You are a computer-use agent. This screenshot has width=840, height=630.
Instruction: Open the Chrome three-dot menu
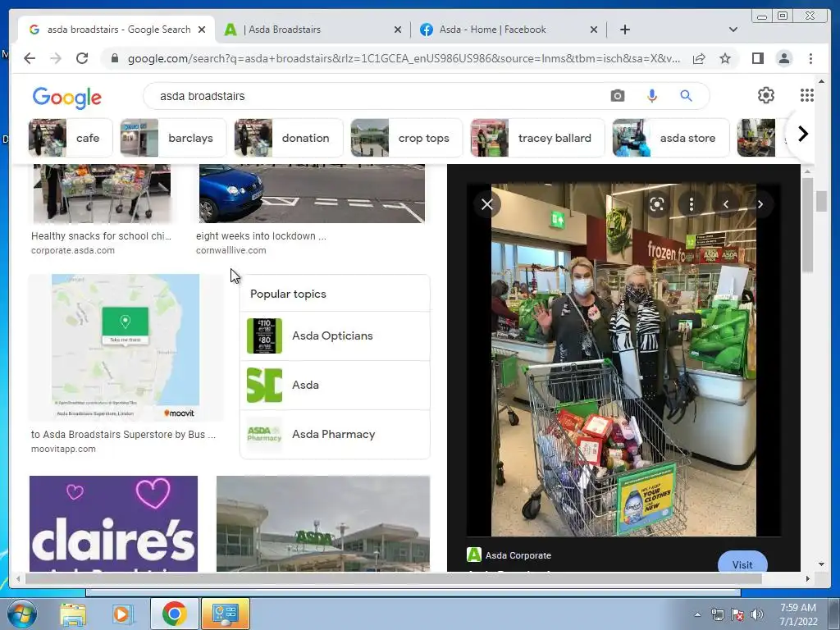pos(810,58)
